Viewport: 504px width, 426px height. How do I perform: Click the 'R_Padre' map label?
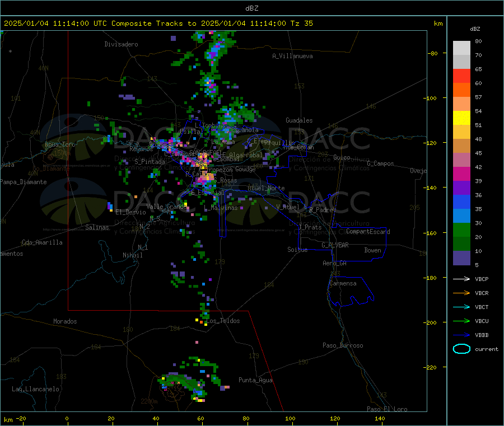point(321,210)
